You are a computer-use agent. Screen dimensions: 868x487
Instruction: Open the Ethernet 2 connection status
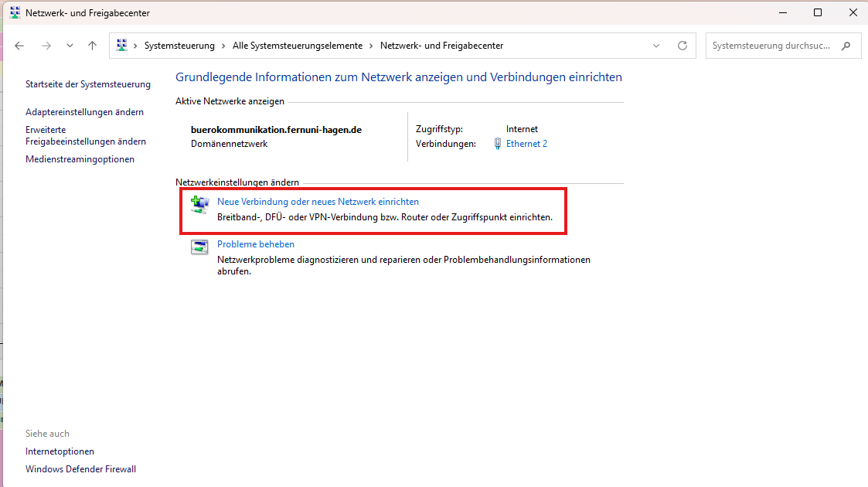(x=526, y=144)
